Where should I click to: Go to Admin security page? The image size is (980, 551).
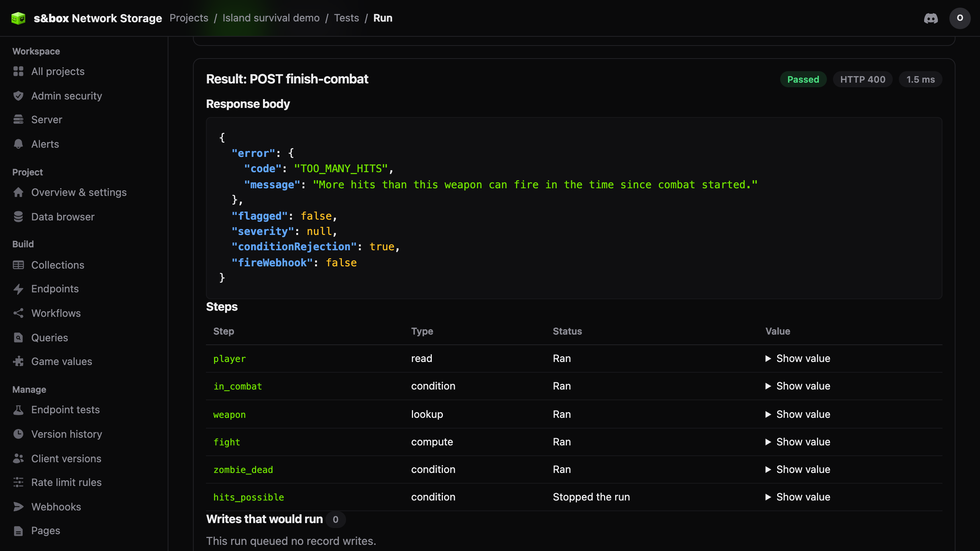(x=67, y=96)
